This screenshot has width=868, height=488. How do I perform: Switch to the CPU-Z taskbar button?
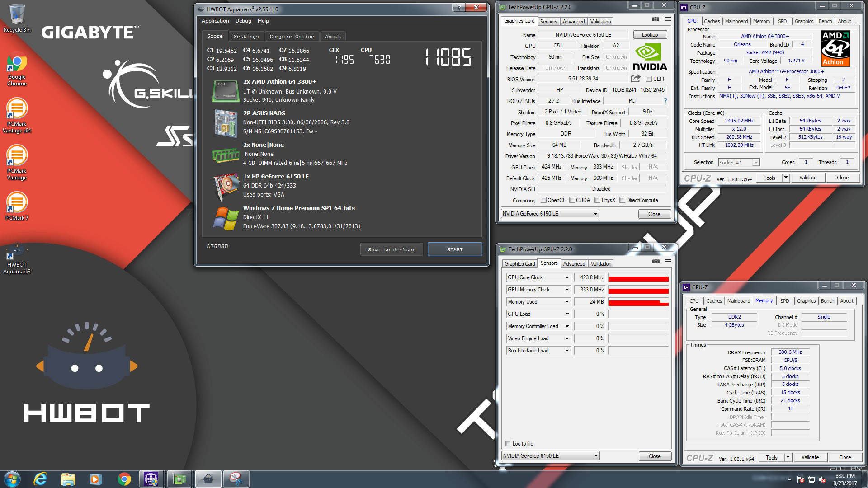pos(151,479)
